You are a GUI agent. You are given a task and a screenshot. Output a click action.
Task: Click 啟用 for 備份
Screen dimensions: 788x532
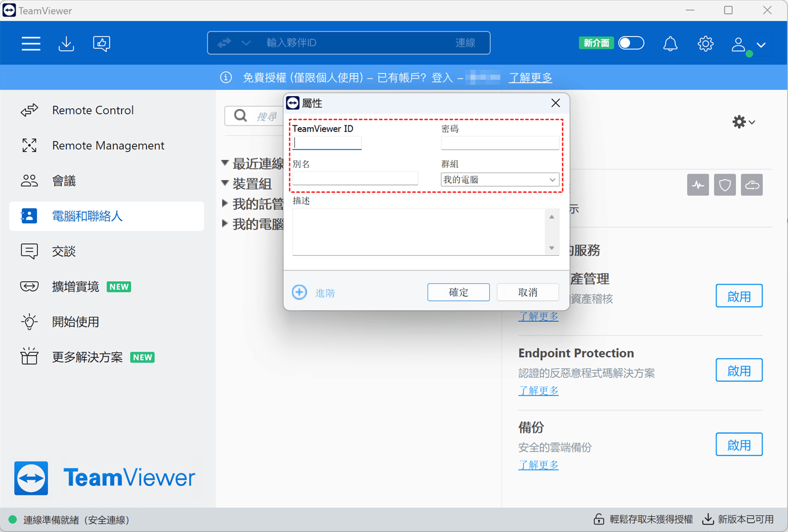click(x=739, y=445)
